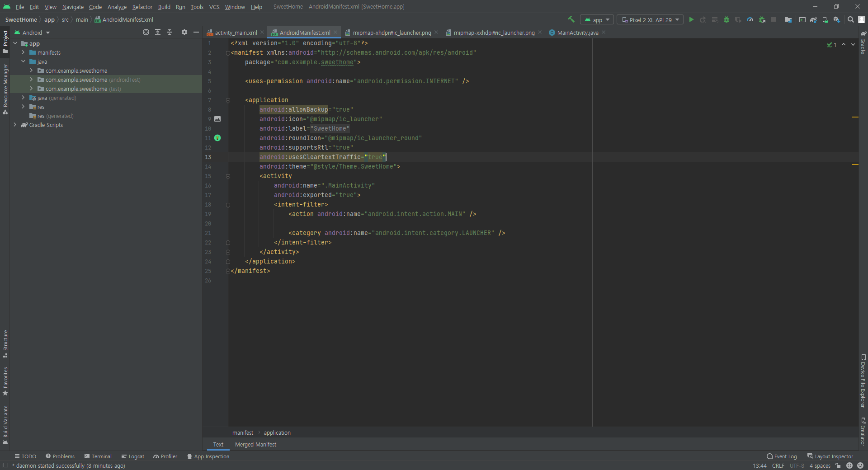Image resolution: width=868 pixels, height=470 pixels.
Task: Toggle the Build Variants side panel
Action: 5,425
